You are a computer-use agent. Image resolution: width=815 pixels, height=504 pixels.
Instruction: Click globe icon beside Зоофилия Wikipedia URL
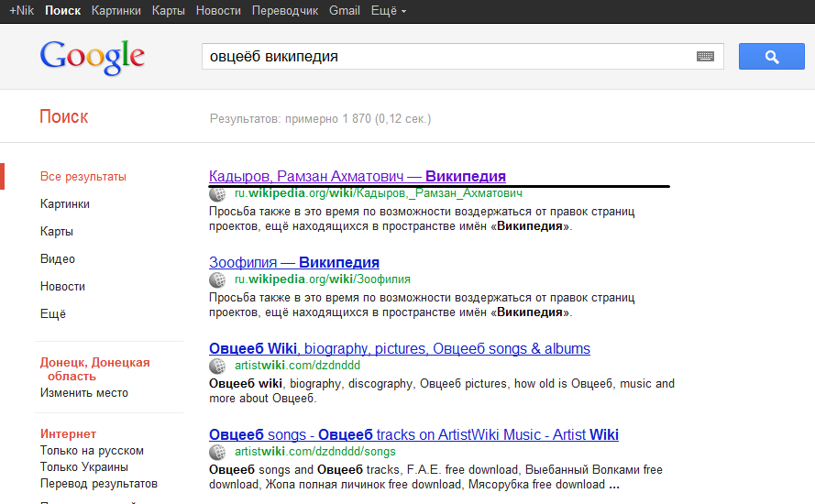pyautogui.click(x=217, y=279)
